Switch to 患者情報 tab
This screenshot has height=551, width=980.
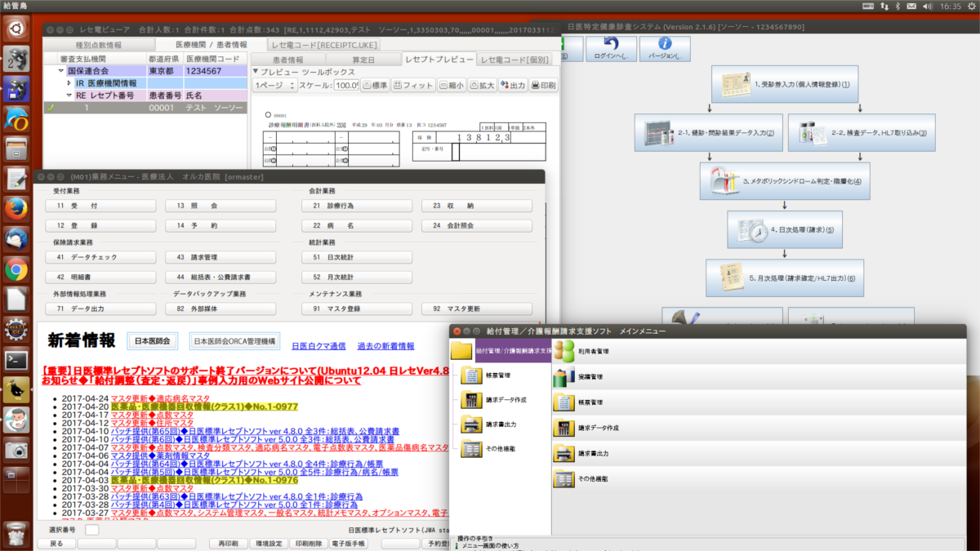[287, 60]
